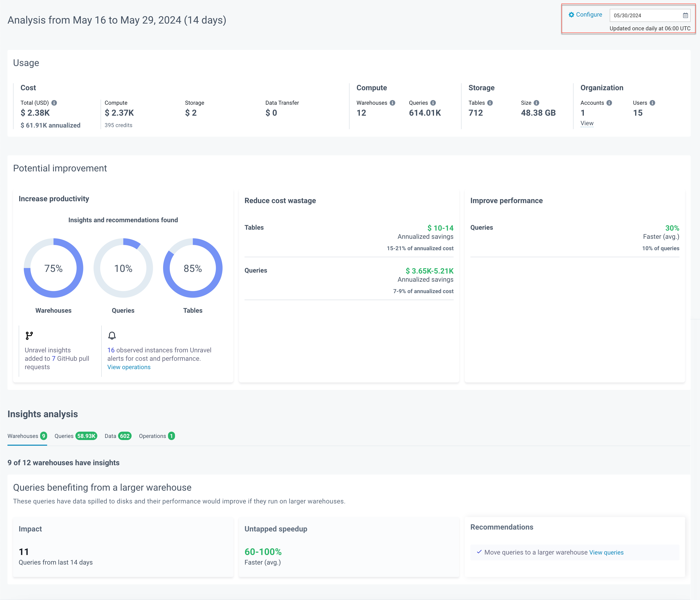Select the Warehouses insights tab
Screen dimensions: 700x600
pos(27,436)
